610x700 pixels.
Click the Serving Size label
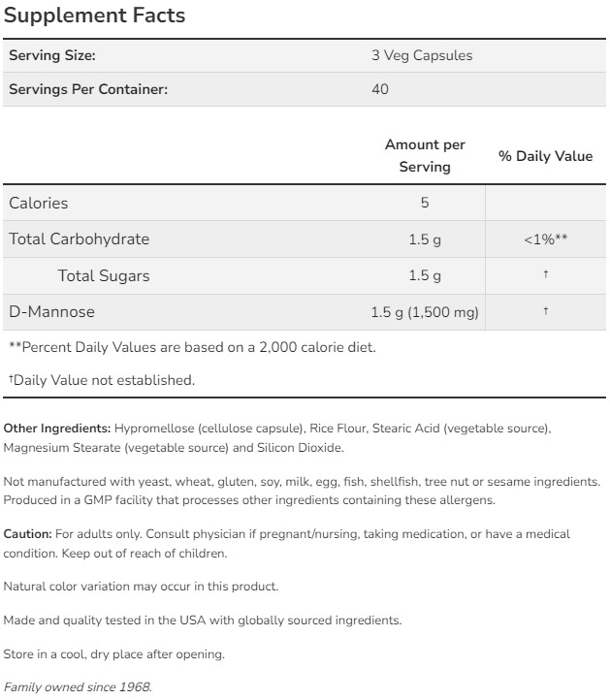[x=52, y=55]
